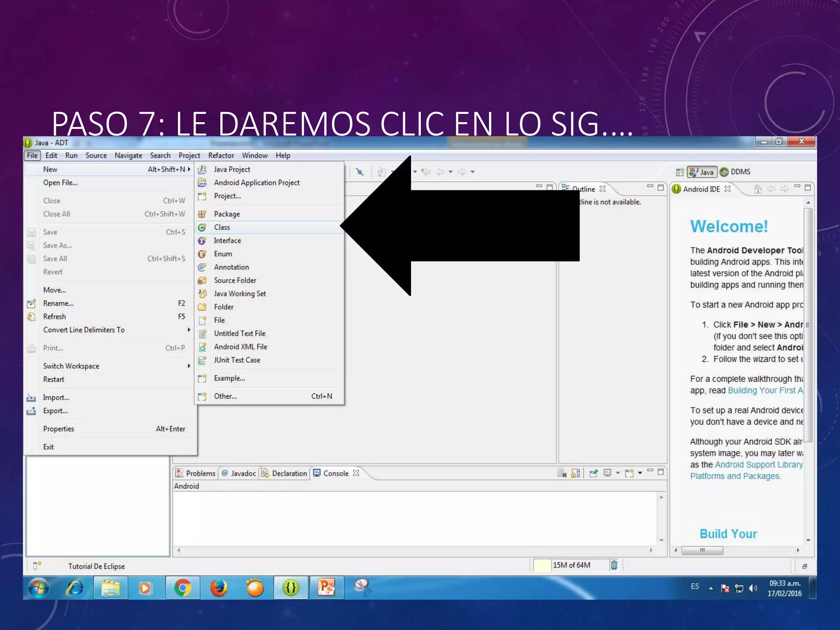Click the Android XML File icon
Viewport: 840px width, 630px height.
(202, 347)
